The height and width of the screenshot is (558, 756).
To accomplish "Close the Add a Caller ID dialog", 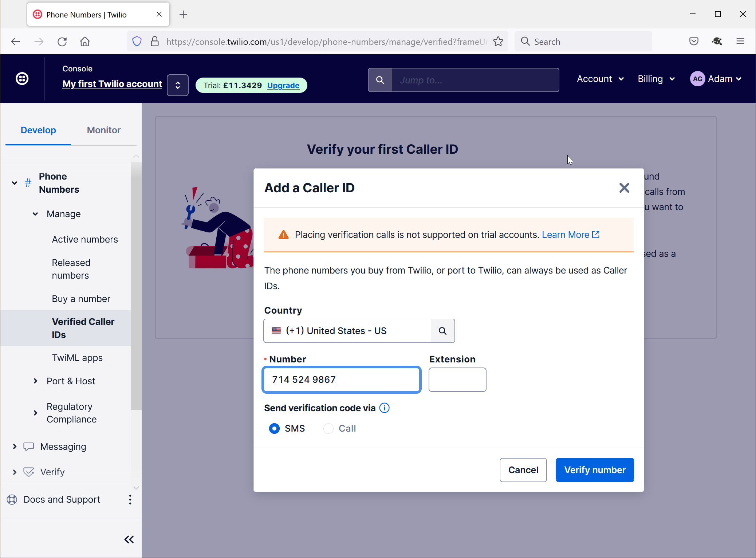I will (x=624, y=188).
